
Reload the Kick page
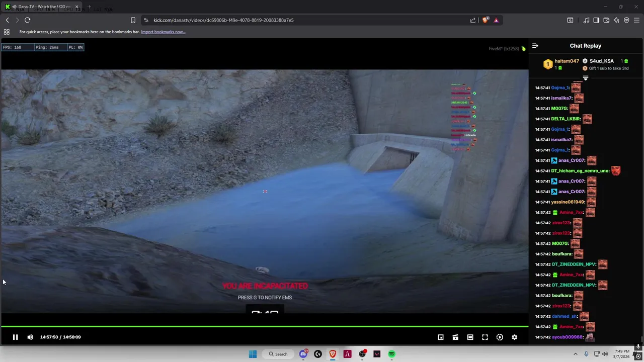pos(27,20)
